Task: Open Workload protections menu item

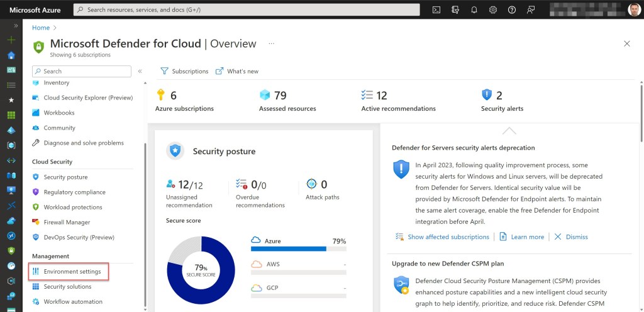Action: click(72, 207)
